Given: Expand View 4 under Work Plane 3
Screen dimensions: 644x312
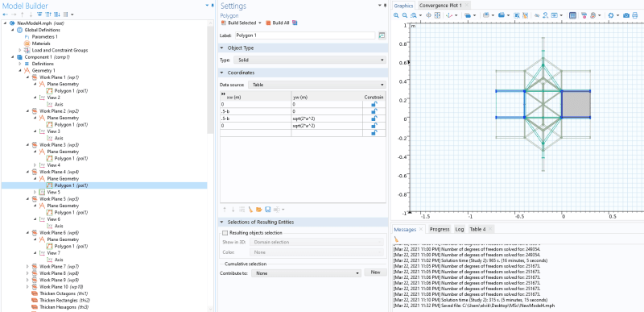Looking at the screenshot, I should (35, 164).
